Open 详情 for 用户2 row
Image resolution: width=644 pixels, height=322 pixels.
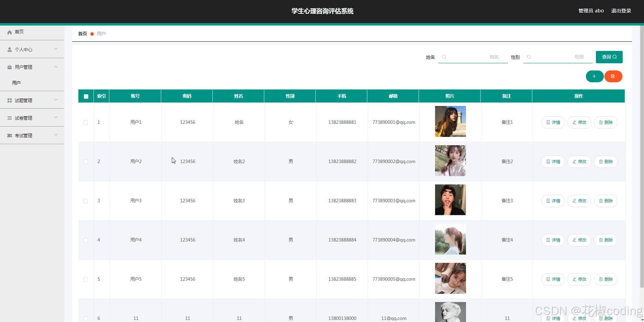(553, 162)
